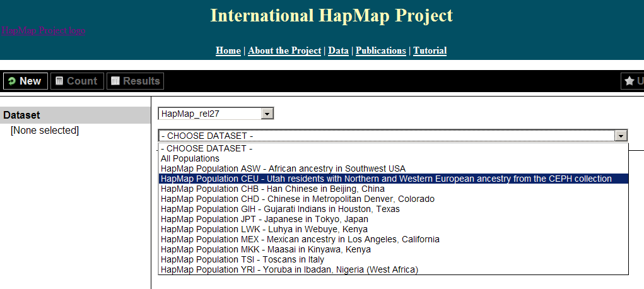Open the Results view button
The height and width of the screenshot is (289, 644).
(135, 81)
